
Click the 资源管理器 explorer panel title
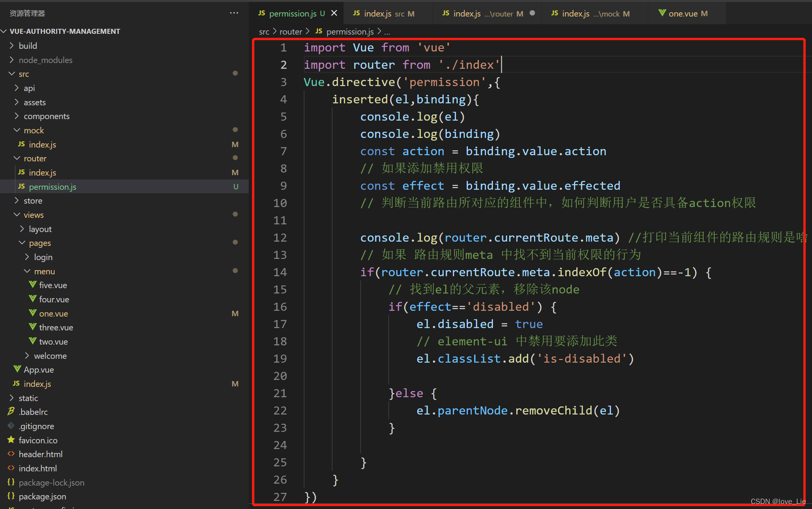27,13
